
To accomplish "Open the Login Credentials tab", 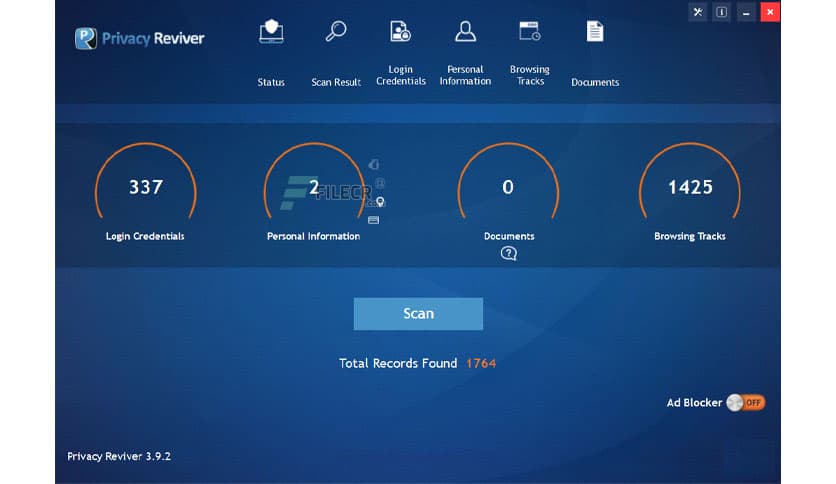I will click(400, 53).
